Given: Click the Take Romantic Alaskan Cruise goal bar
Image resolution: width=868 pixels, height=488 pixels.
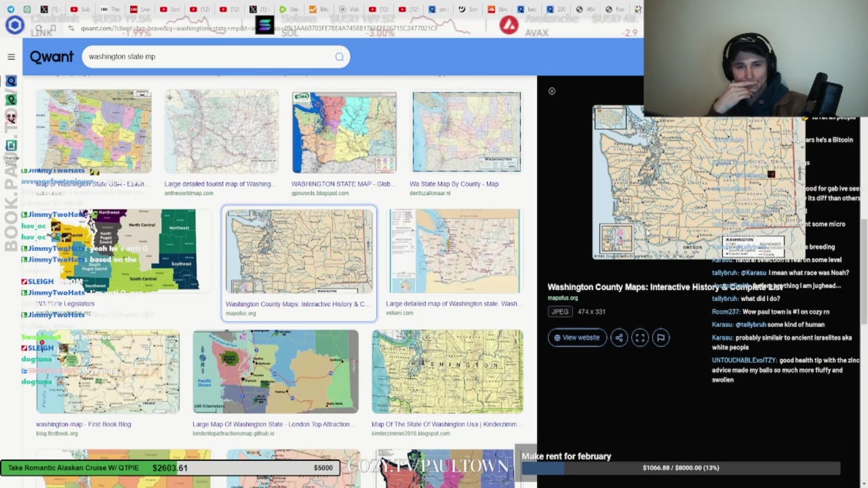Looking at the screenshot, I should (170, 468).
